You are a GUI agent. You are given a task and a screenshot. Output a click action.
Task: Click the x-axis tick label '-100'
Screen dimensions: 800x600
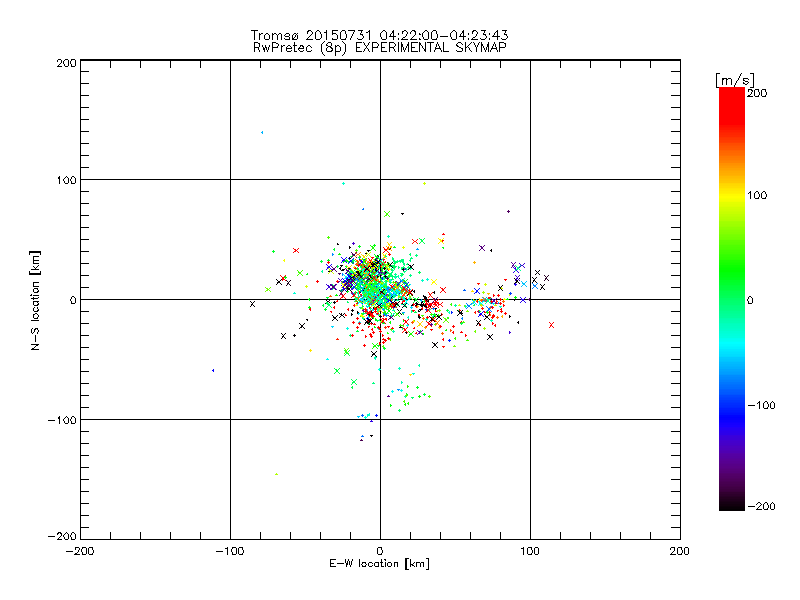coord(230,552)
